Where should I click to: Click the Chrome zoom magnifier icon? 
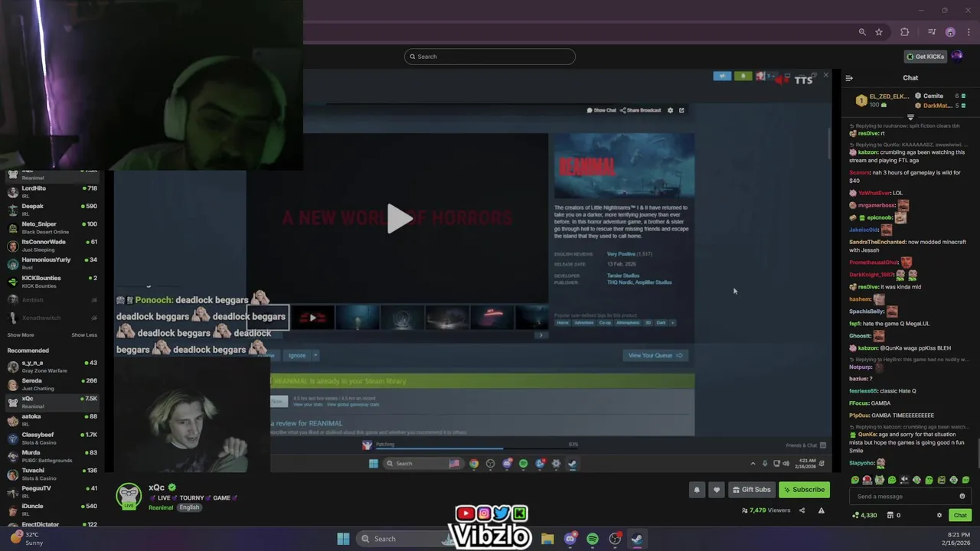862,32
